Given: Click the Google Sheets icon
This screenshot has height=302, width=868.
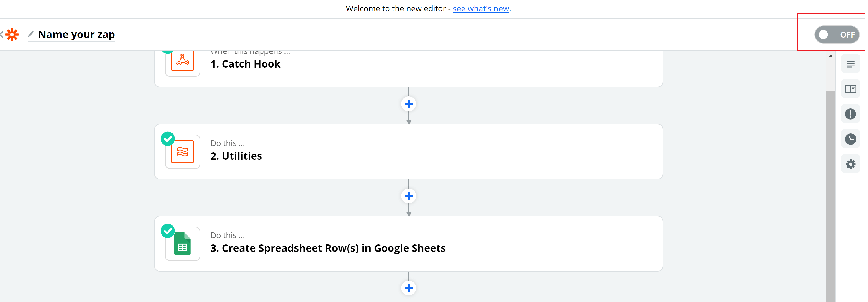Looking at the screenshot, I should (x=182, y=244).
